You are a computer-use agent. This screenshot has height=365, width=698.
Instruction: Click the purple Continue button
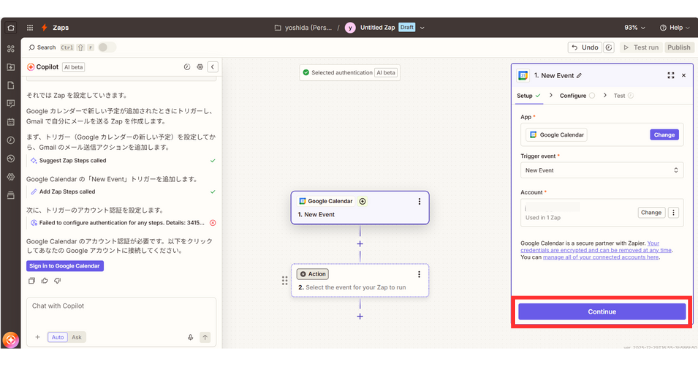tap(602, 312)
